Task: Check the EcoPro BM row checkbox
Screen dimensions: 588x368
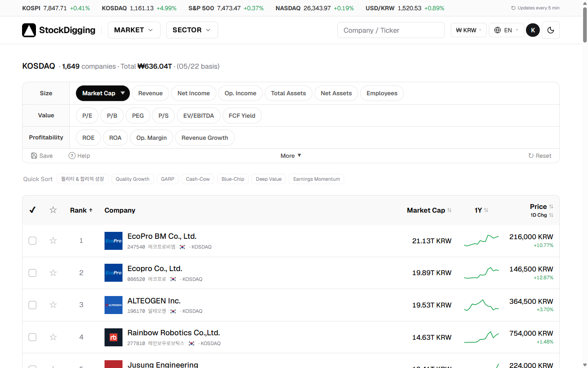Action: click(x=33, y=240)
